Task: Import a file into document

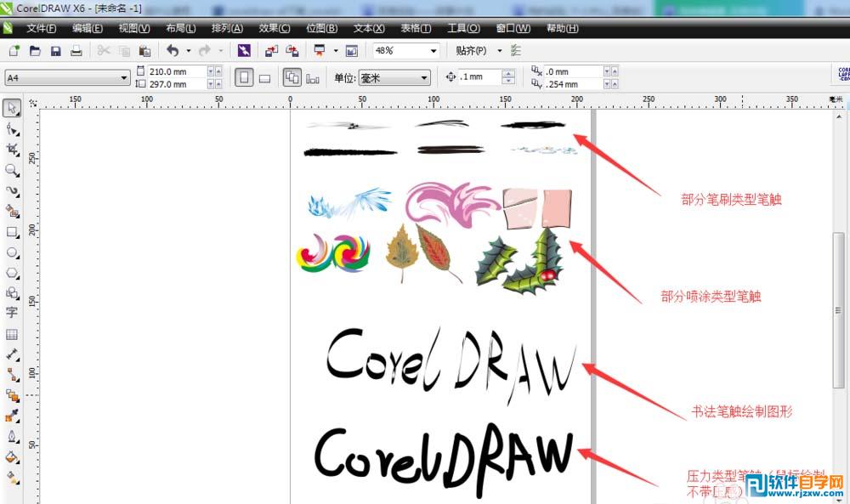Action: coord(271,51)
